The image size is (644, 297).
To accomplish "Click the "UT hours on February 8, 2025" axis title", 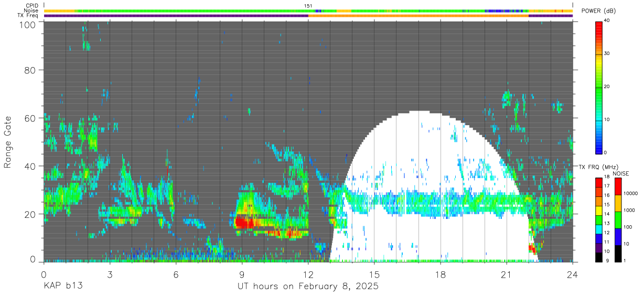I will pos(308,287).
